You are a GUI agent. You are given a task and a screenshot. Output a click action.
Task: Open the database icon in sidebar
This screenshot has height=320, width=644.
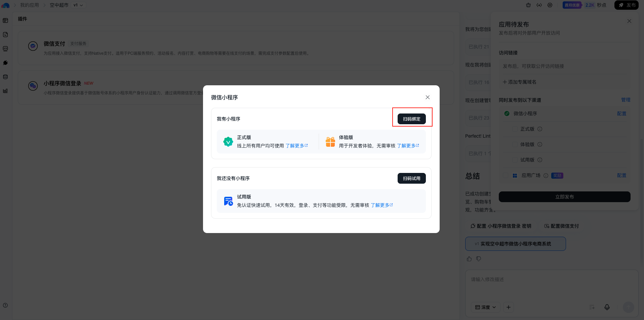[x=5, y=77]
